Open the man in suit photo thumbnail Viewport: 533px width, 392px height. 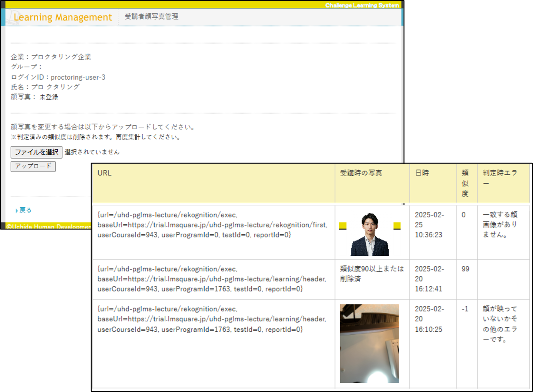coord(369,234)
